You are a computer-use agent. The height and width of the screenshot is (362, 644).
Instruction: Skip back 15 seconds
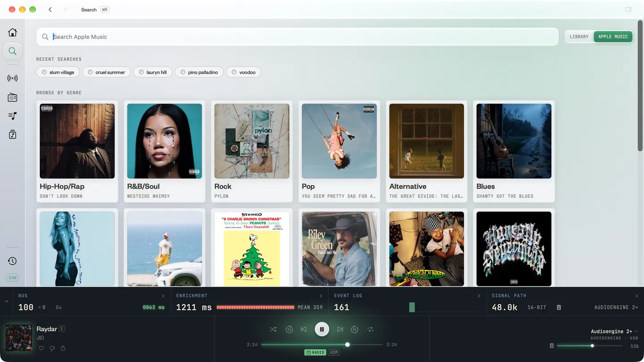[289, 329]
